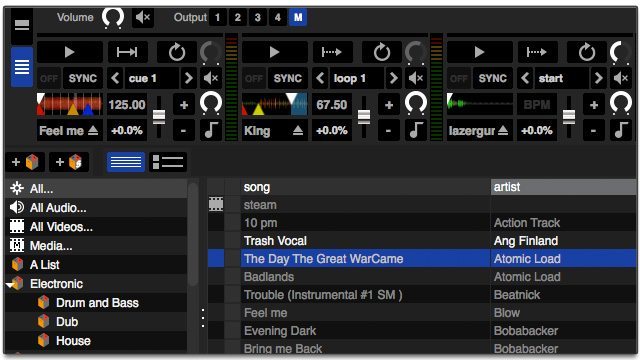Click pitch fader on lazergur deck
640x360 pixels.
(x=569, y=117)
